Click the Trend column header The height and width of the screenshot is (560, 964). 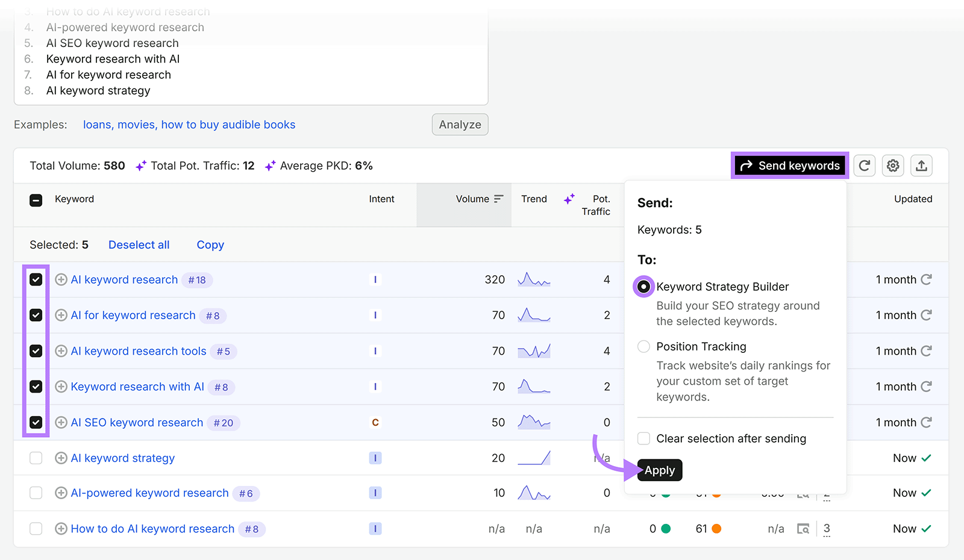(x=534, y=199)
